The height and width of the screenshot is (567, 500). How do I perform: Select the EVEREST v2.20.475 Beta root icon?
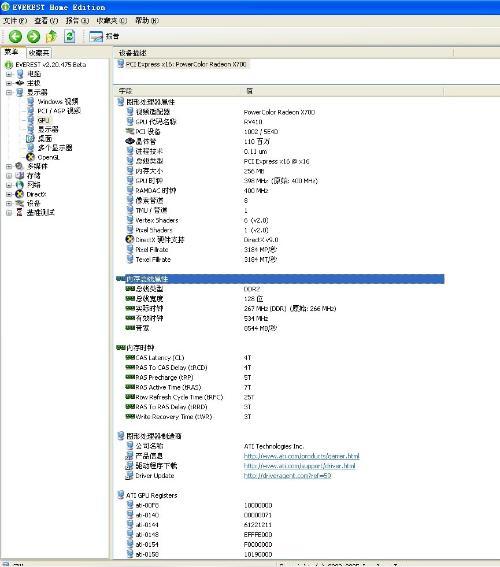coord(9,65)
